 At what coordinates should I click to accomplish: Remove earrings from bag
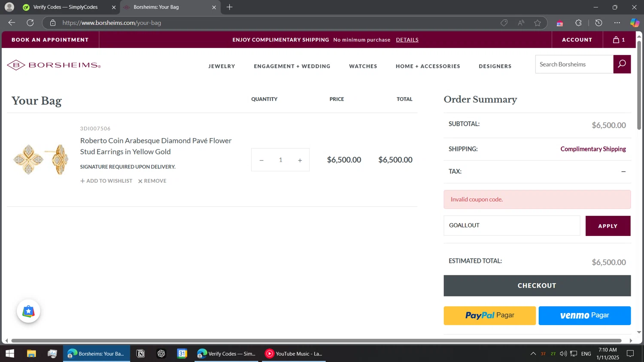(x=152, y=181)
